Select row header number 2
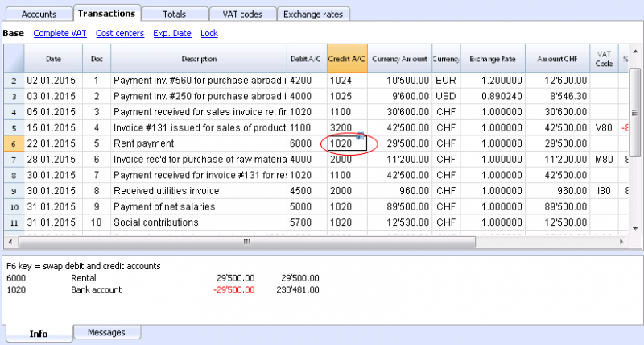The image size is (644, 345). click(x=14, y=81)
